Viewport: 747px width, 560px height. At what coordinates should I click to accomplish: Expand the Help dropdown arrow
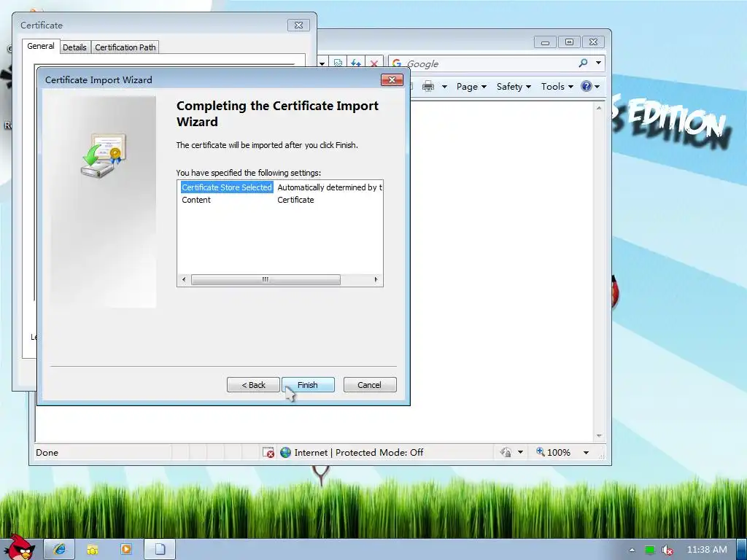point(597,87)
